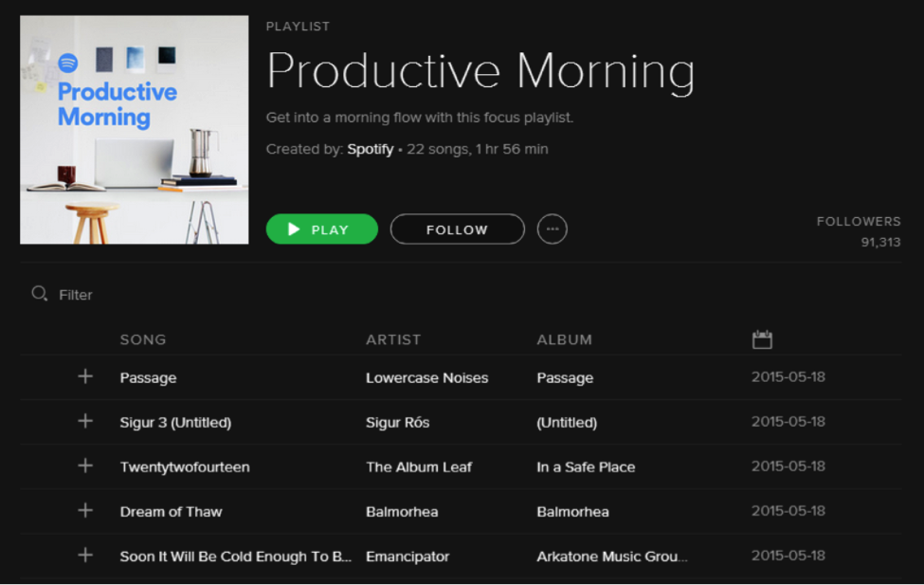Open artist Lowercase Noises
The height and width of the screenshot is (585, 924).
(x=426, y=377)
